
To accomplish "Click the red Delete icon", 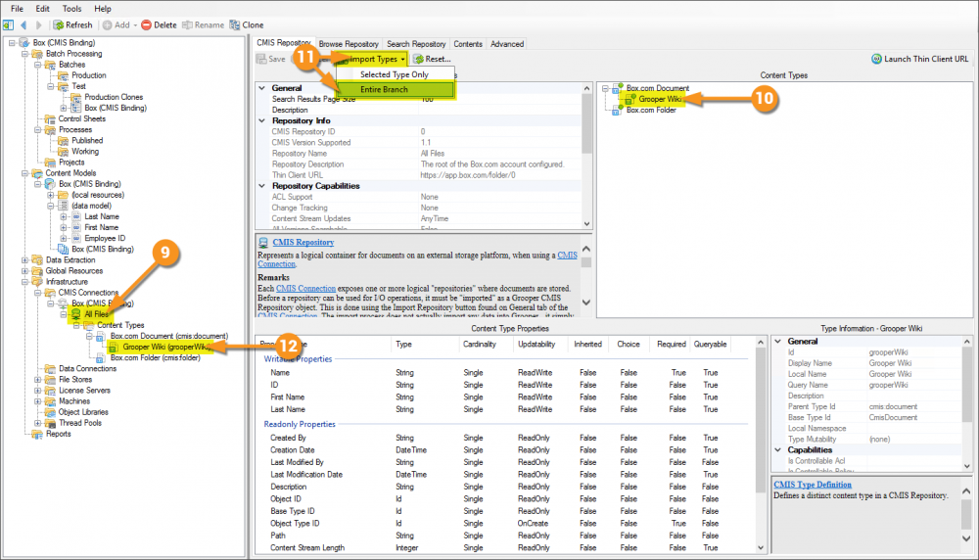I will pos(147,24).
